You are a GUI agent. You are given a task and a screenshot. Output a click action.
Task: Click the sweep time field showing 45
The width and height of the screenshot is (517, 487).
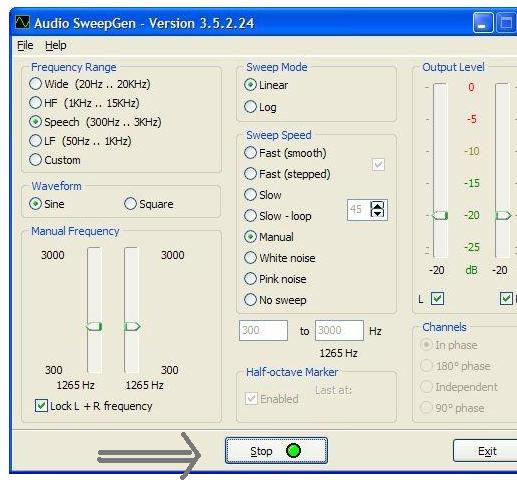tap(359, 210)
